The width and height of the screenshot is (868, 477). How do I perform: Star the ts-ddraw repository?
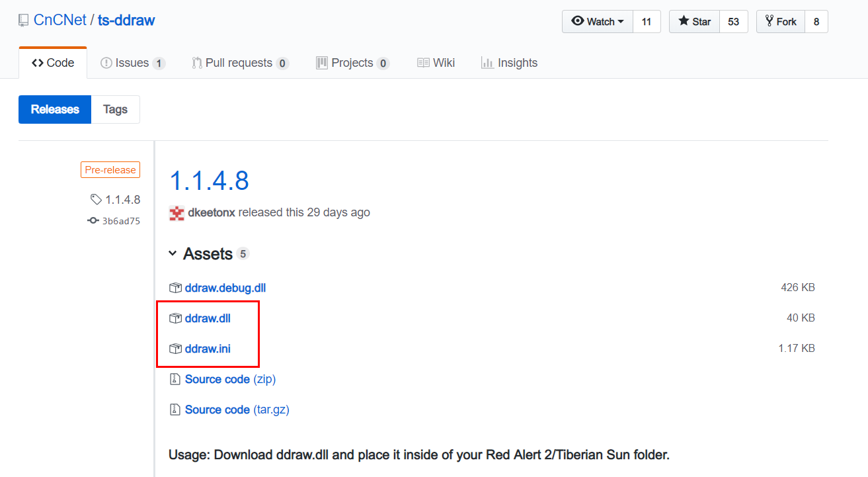pos(694,22)
